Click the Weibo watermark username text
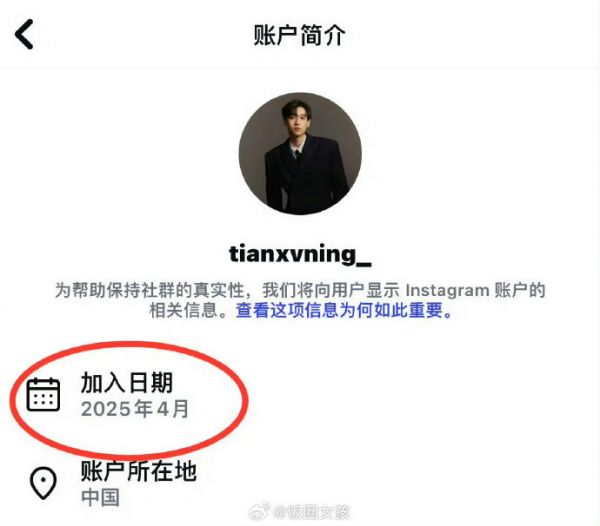Screen dimensions: 600x526 [x=311, y=513]
